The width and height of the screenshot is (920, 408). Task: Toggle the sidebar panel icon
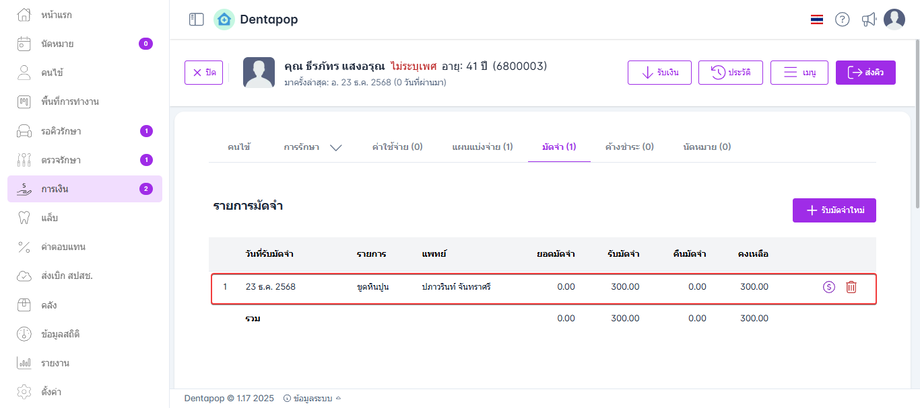(196, 19)
